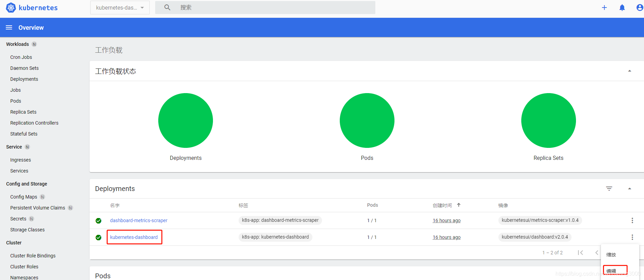Click "16 hours ago" in dashboard-metrics-scraper row
Image resolution: width=644 pixels, height=280 pixels.
446,220
